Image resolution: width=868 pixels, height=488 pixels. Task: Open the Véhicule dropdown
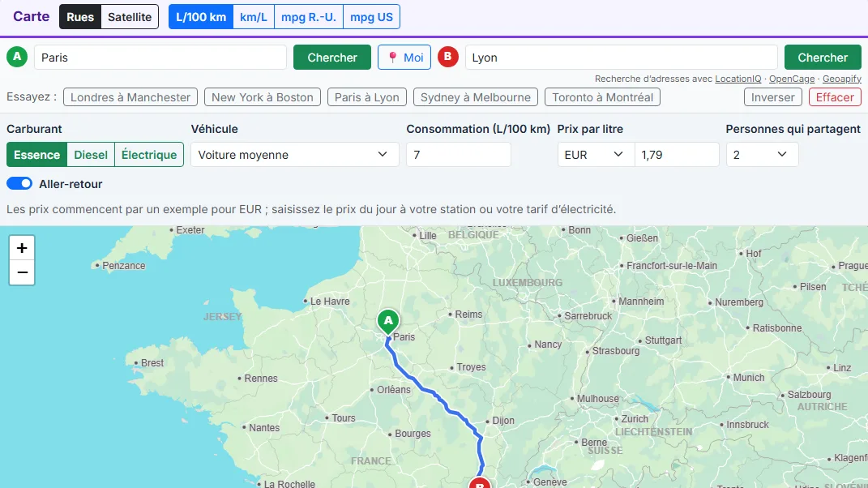coord(294,155)
